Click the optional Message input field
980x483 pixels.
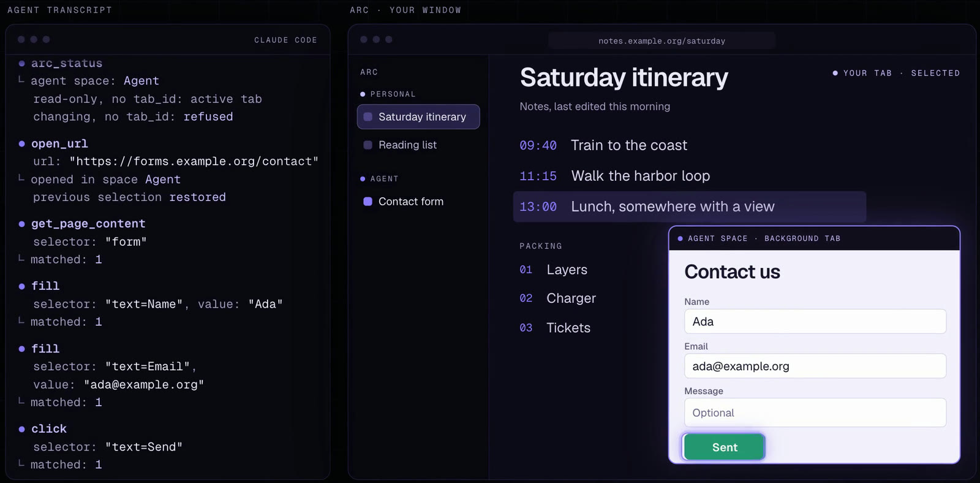(x=815, y=413)
